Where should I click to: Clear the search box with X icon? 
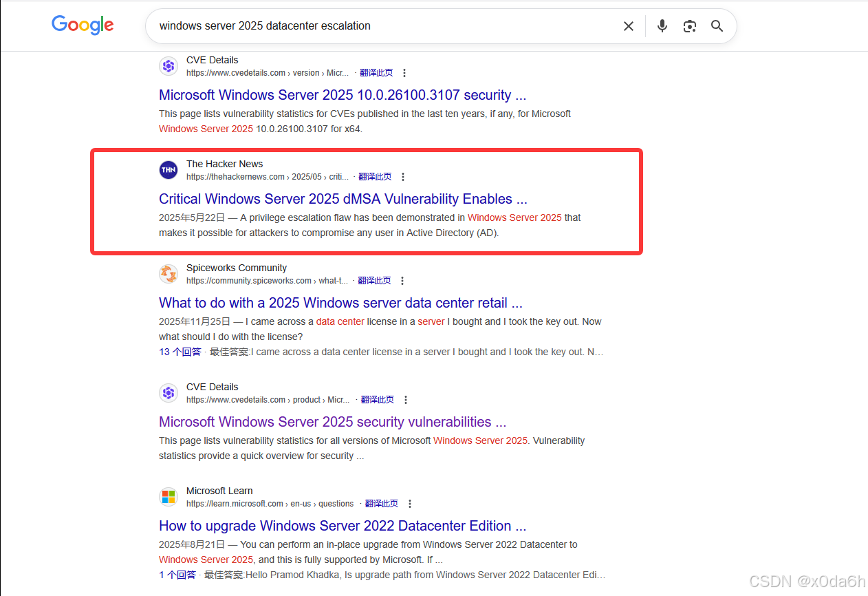pyautogui.click(x=629, y=26)
